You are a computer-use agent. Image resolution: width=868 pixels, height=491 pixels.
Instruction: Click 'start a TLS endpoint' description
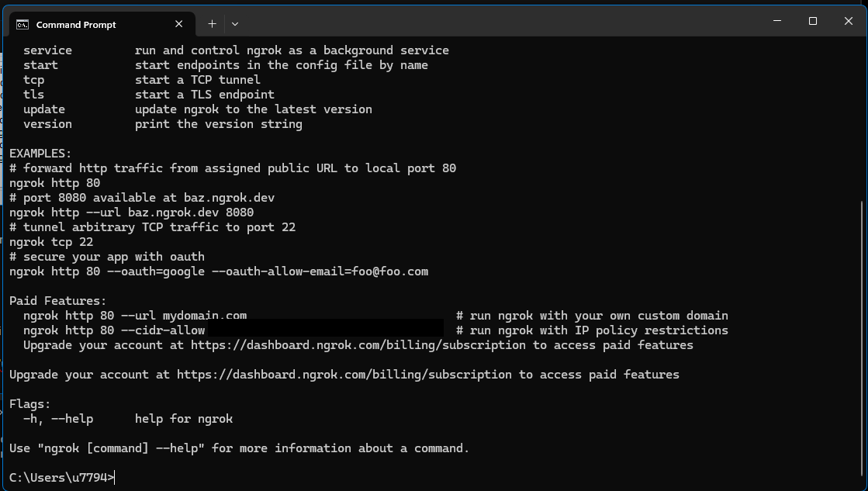click(205, 95)
